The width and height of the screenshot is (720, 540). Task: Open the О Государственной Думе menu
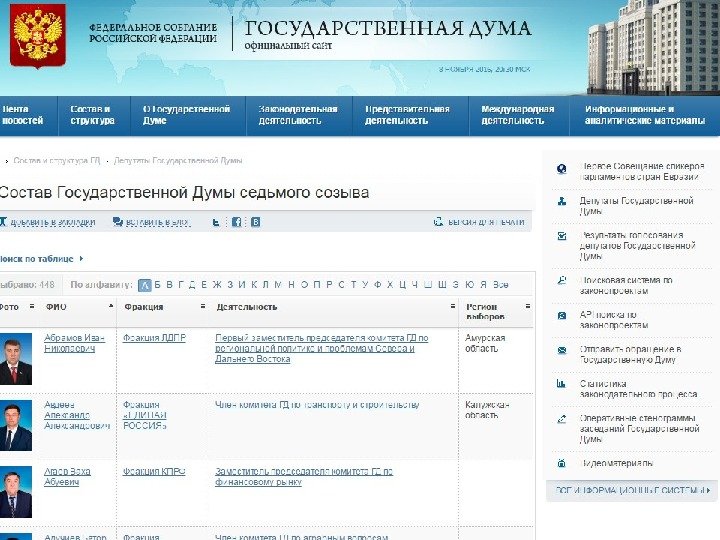pos(188,116)
